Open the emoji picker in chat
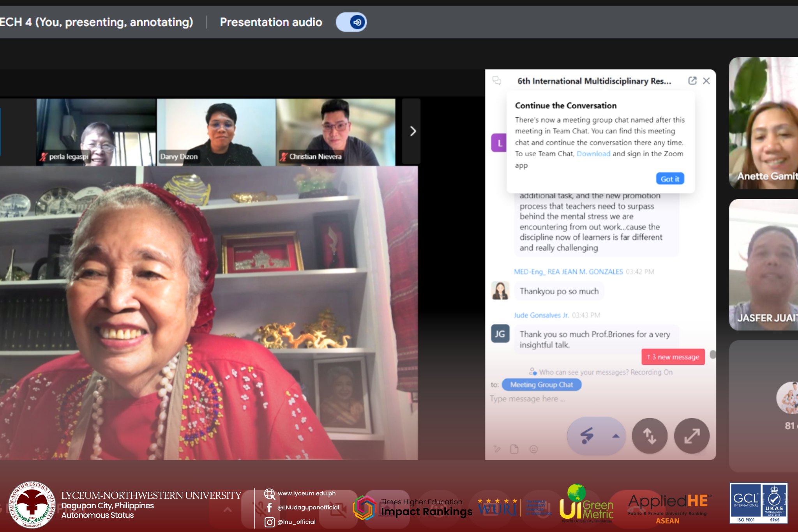 click(x=533, y=449)
